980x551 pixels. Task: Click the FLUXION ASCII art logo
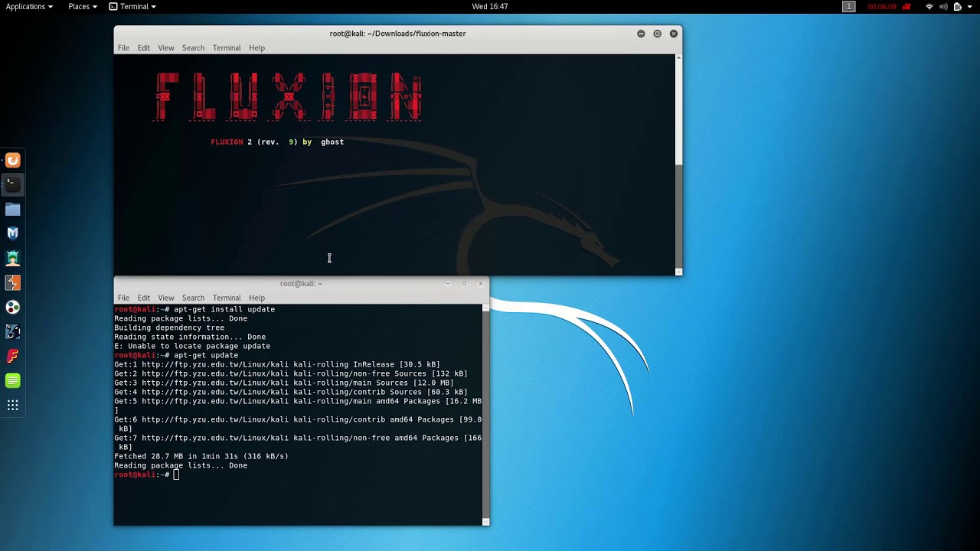pyautogui.click(x=289, y=97)
